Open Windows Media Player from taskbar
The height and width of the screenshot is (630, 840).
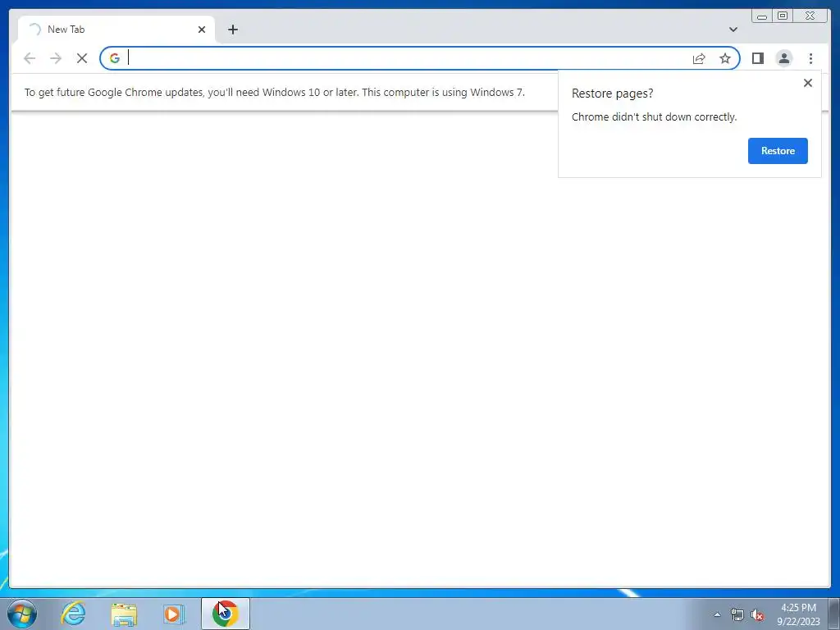pyautogui.click(x=174, y=614)
